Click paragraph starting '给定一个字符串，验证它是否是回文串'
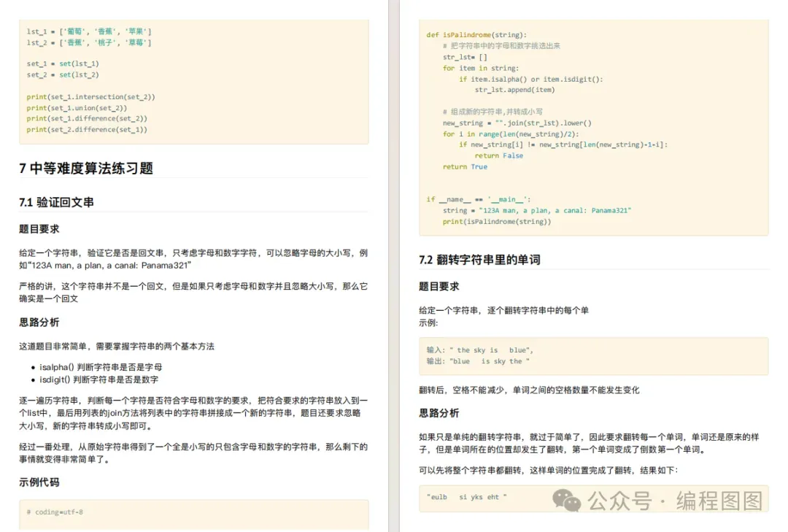788x532 pixels. 193,259
